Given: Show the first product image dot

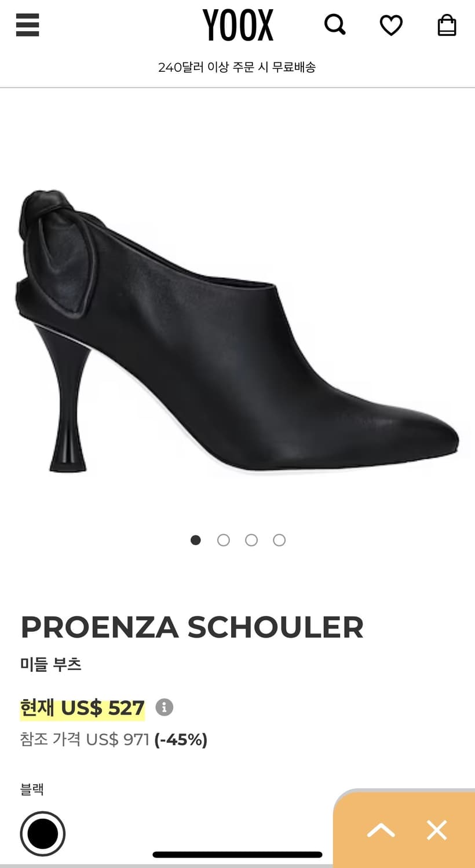Looking at the screenshot, I should [196, 540].
